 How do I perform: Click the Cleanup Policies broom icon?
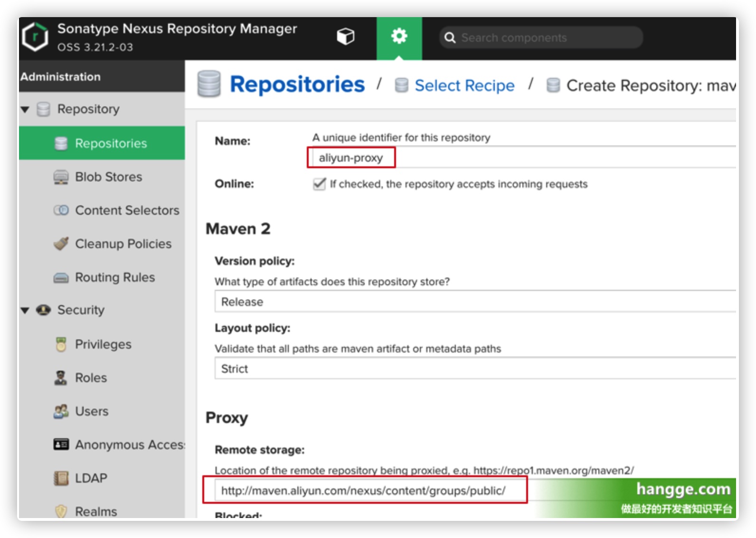point(61,243)
